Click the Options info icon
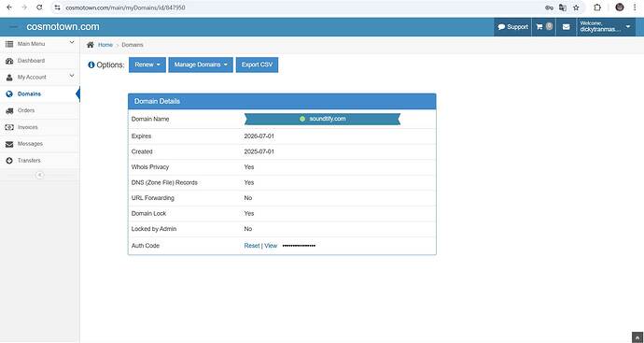The height and width of the screenshot is (343, 644). [x=91, y=65]
